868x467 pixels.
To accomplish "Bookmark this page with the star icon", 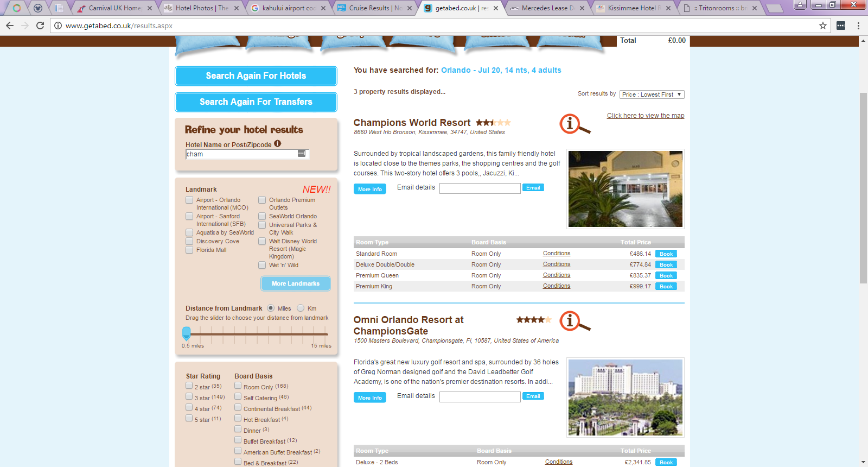I will click(823, 26).
